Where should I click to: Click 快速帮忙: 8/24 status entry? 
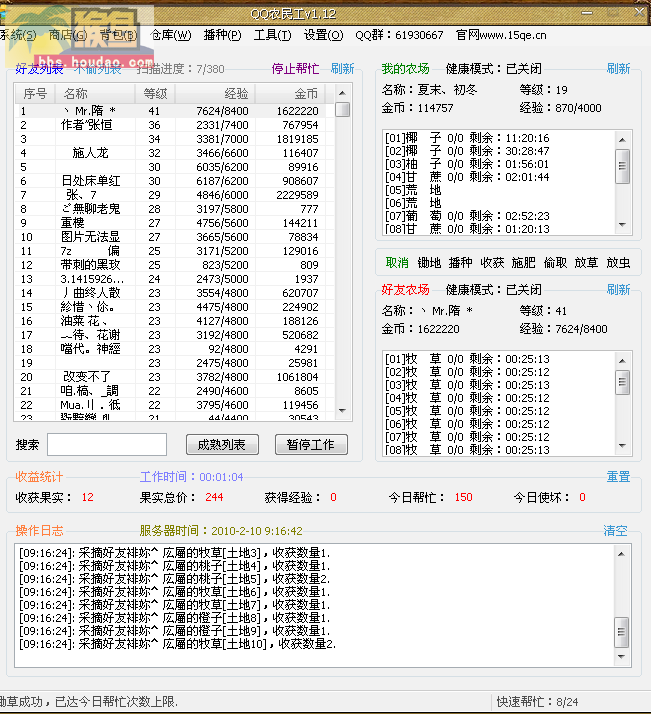(x=537, y=702)
